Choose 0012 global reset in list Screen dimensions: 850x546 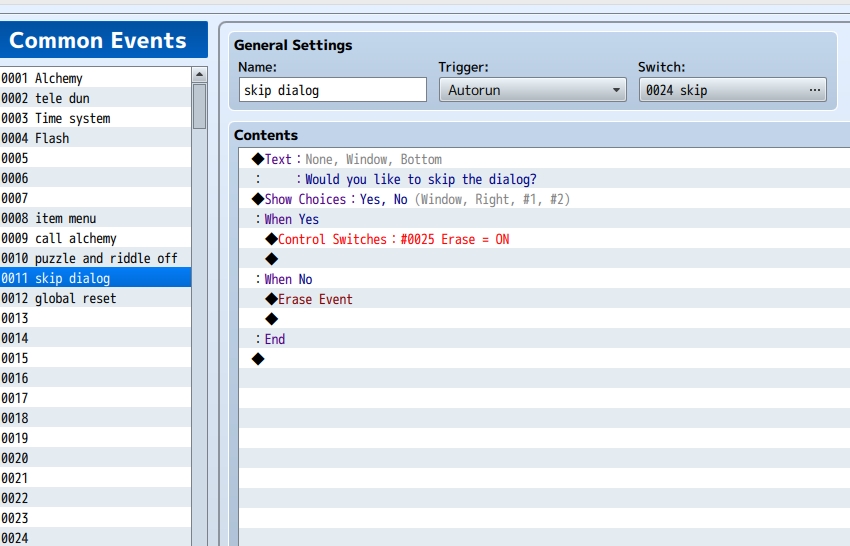click(x=95, y=298)
